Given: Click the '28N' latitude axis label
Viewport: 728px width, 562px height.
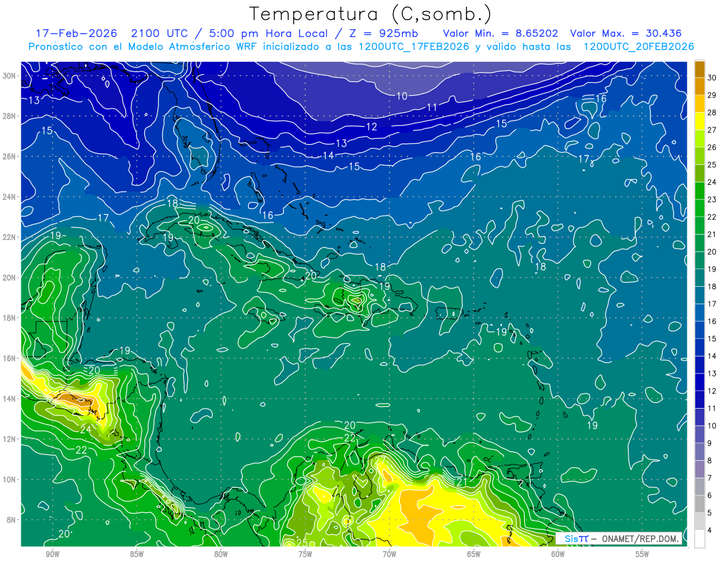Looking at the screenshot, I should pyautogui.click(x=9, y=116).
